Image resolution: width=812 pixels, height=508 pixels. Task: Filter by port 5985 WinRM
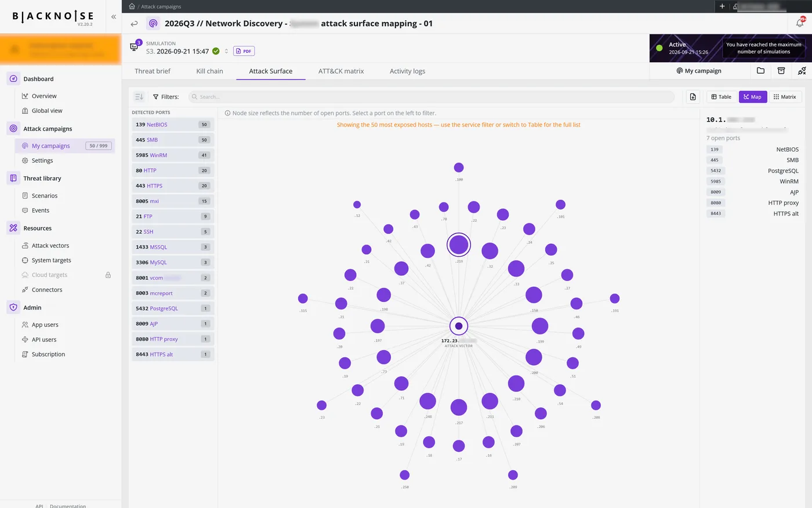coord(173,156)
